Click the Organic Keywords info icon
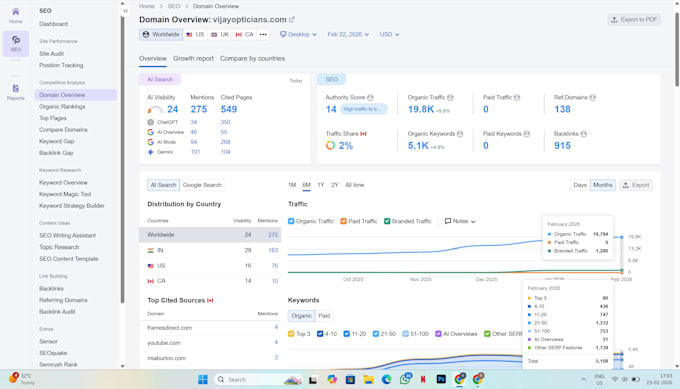 [x=460, y=134]
